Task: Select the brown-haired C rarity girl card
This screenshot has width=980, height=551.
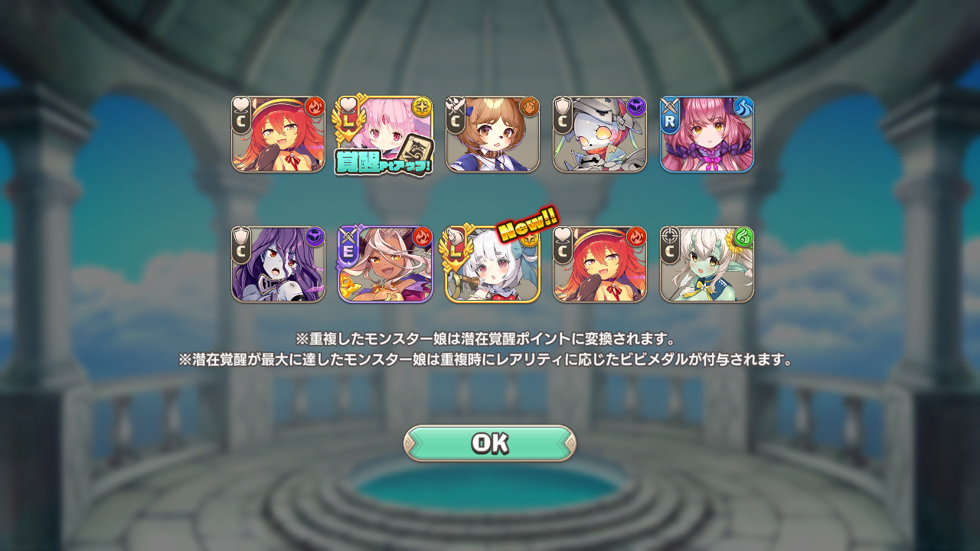Action: pos(492,135)
